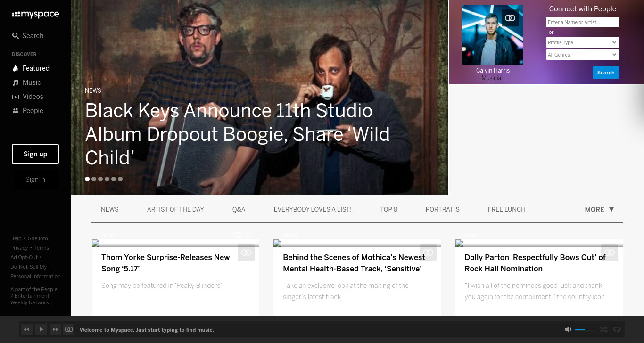This screenshot has height=343, width=644.
Task: Open the Help link
Action: pyautogui.click(x=16, y=238)
